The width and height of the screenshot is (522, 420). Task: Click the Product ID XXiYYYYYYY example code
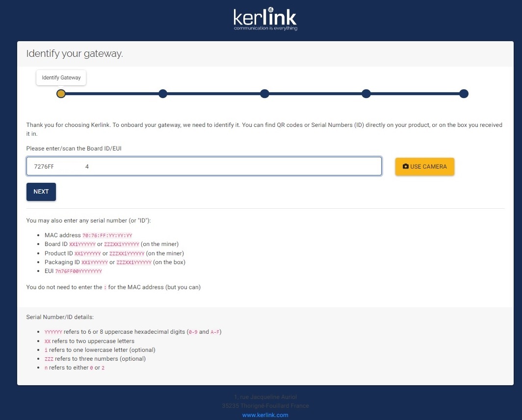pyautogui.click(x=88, y=253)
